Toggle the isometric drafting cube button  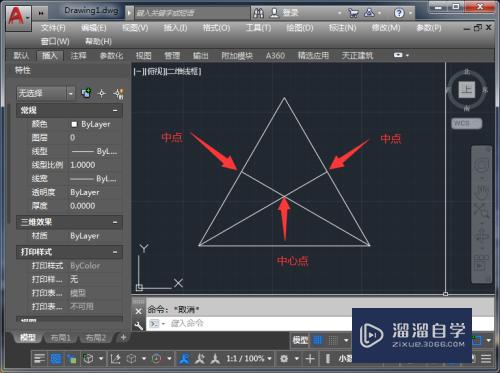[131, 359]
